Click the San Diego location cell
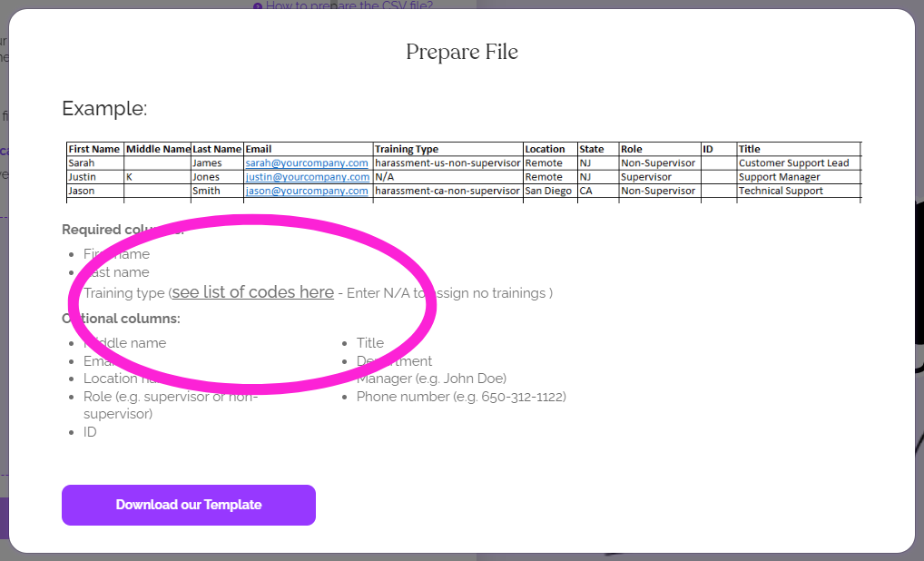Image resolution: width=924 pixels, height=561 pixels. 547,191
